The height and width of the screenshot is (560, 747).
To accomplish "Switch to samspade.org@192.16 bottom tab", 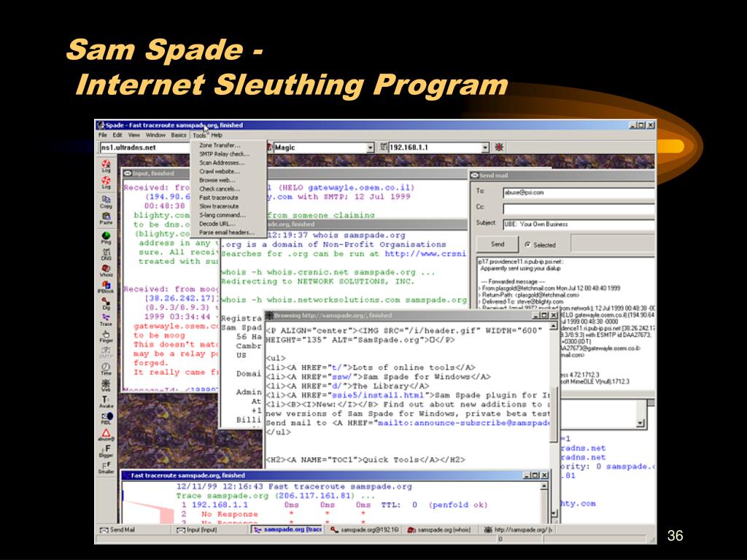I will (x=365, y=529).
